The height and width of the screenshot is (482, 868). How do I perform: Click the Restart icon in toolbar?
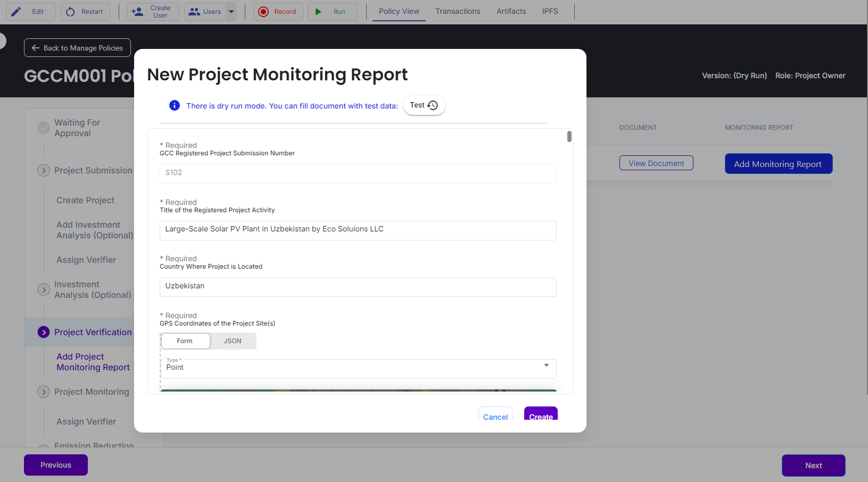71,12
